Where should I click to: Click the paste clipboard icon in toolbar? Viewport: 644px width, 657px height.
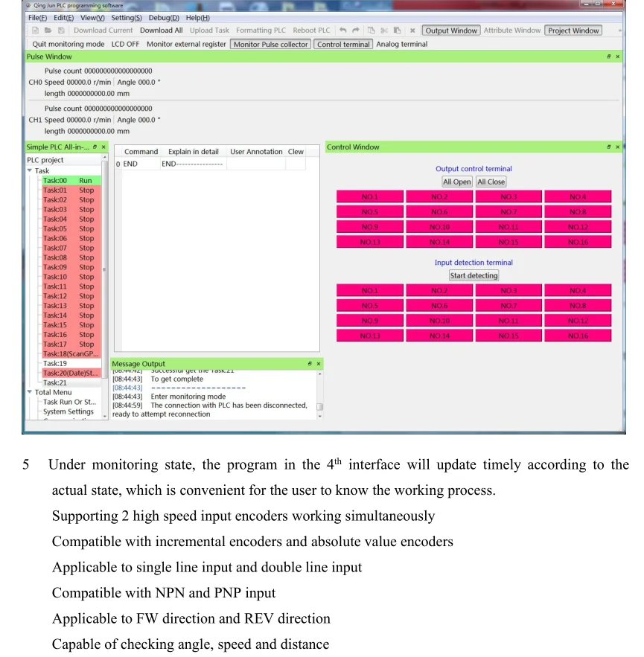pos(397,31)
